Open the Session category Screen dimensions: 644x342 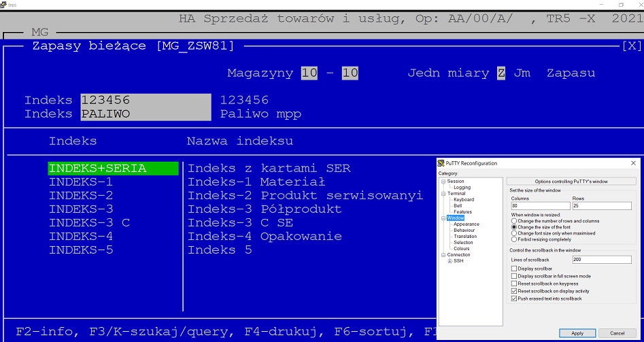click(x=456, y=181)
